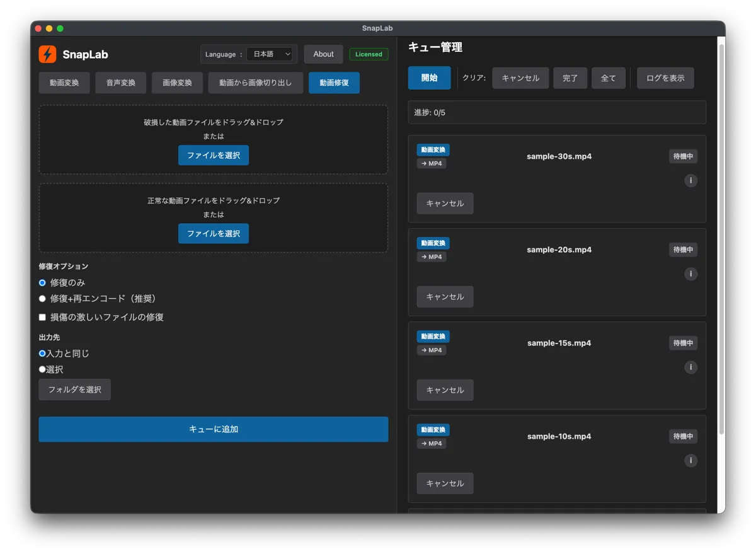Click the 進捗 0/5 progress bar
This screenshot has height=554, width=756.
557,112
